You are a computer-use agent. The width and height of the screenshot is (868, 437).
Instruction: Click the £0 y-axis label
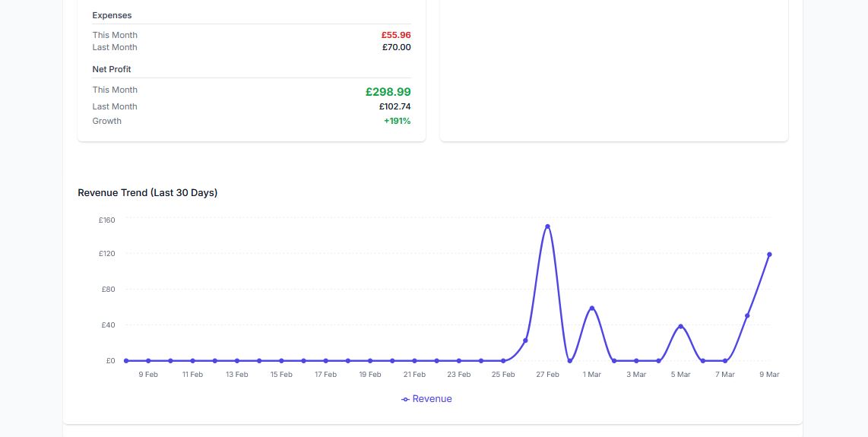coord(111,360)
